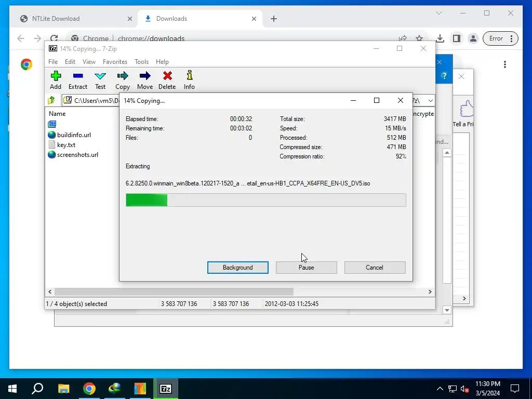Click the scroll up arrow in background window
Image resolution: width=532 pixels, height=399 pixels.
[x=447, y=153]
